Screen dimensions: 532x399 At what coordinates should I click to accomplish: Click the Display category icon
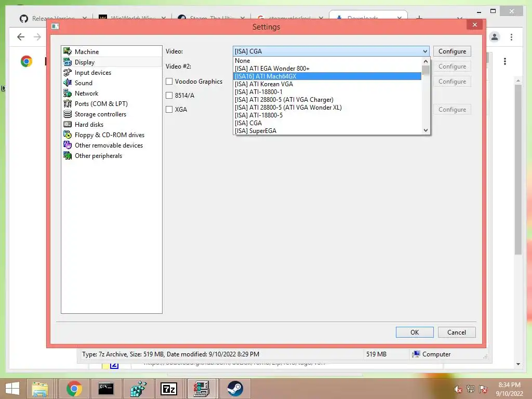pyautogui.click(x=68, y=62)
